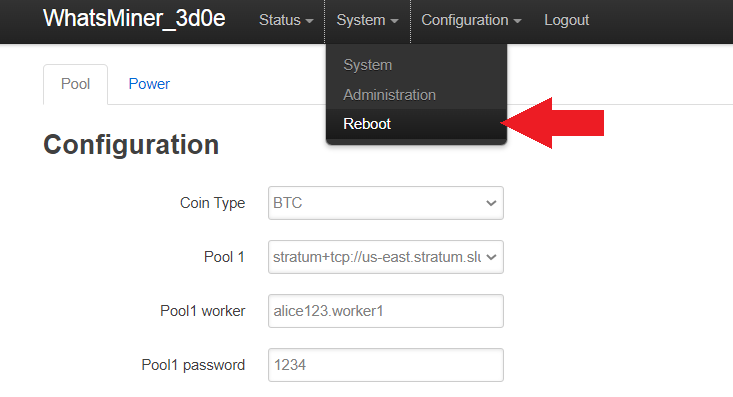This screenshot has width=733, height=397.
Task: Click the chevron arrow in Coin Type box
Action: point(491,203)
